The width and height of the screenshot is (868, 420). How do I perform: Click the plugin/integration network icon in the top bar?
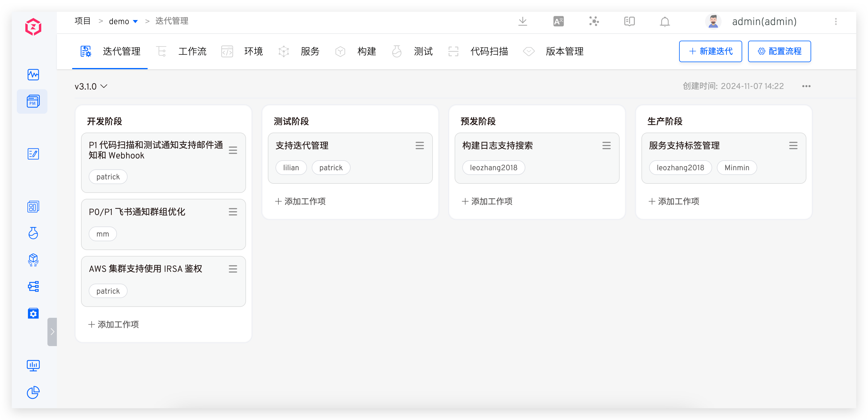click(594, 21)
